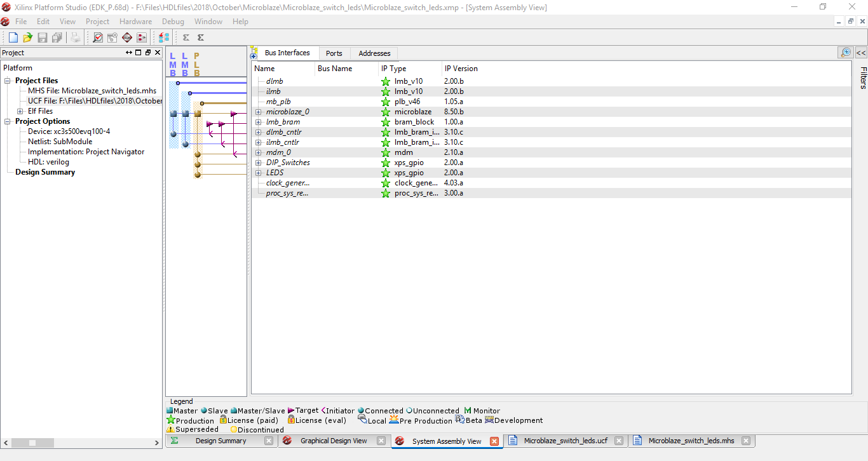Close the Microblaze_switch_leds.mhs tab
This screenshot has height=461, width=868.
(x=746, y=441)
